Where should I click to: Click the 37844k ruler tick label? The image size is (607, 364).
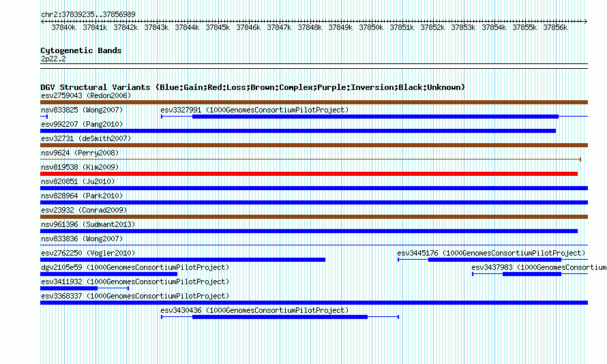coord(187,27)
